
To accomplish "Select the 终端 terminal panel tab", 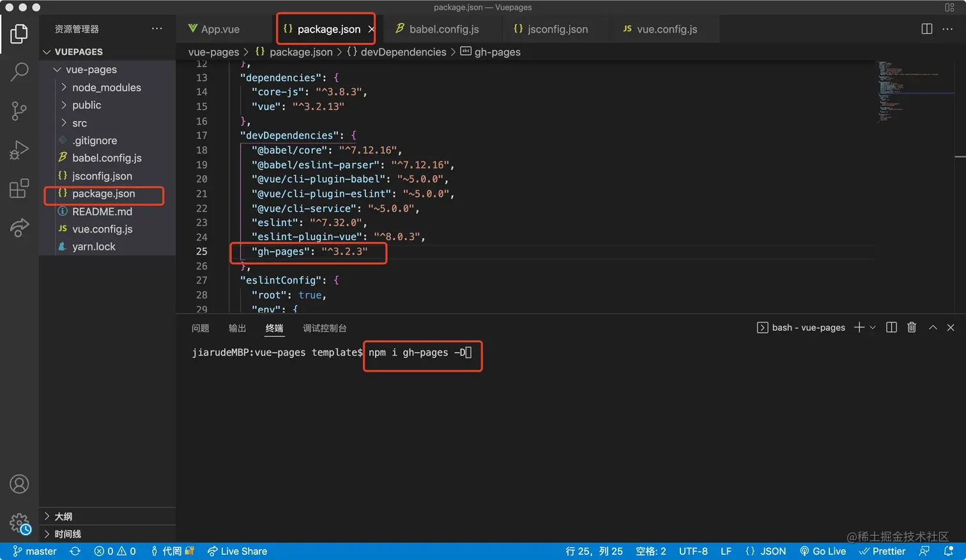I will [x=275, y=328].
